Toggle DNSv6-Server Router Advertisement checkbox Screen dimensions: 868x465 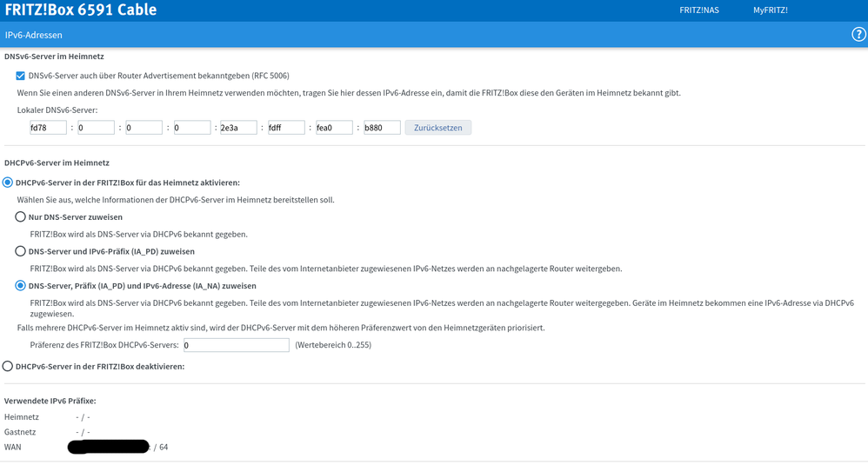point(21,76)
